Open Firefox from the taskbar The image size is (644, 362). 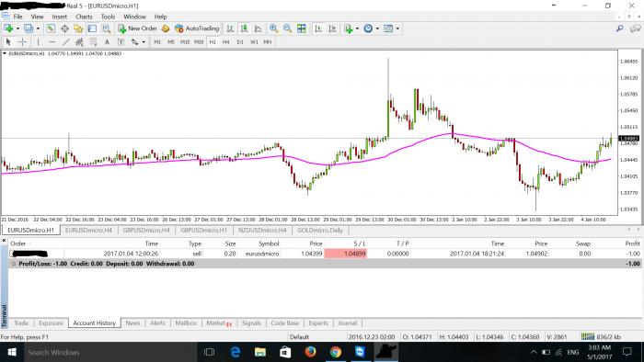click(x=310, y=352)
